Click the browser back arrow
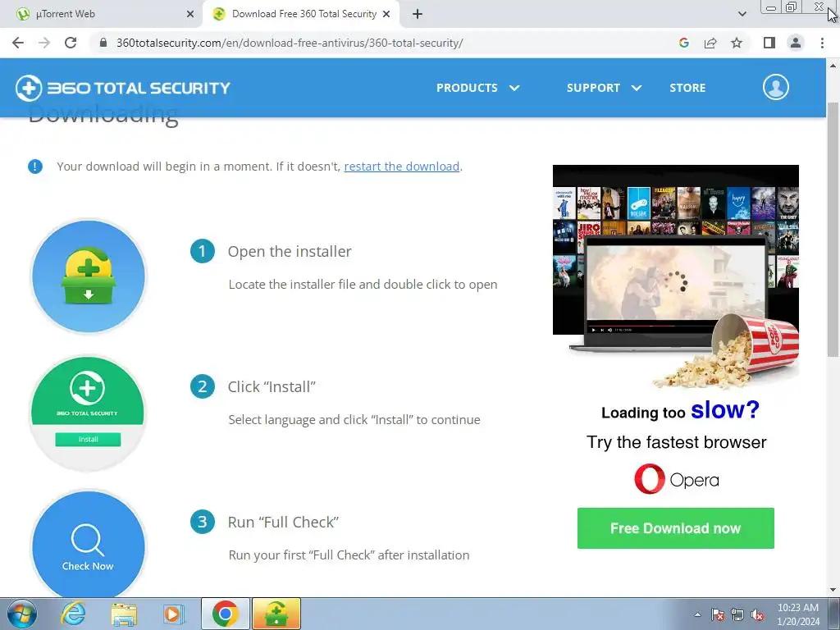840x630 pixels. point(18,43)
